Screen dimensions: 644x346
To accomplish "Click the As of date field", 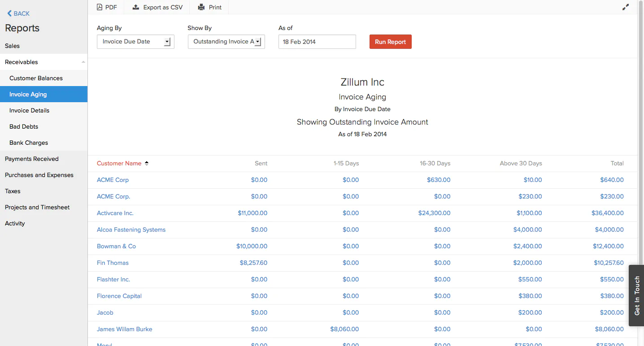I will tap(317, 41).
